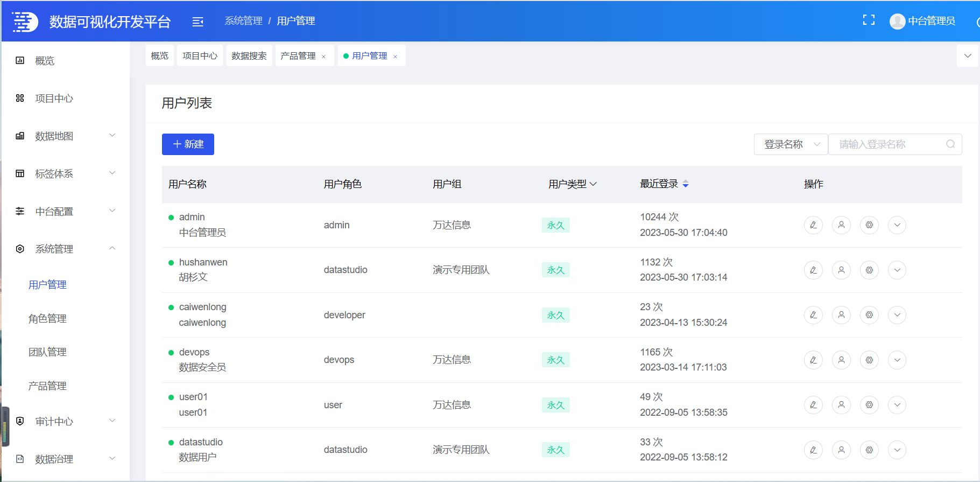The image size is (980, 482).
Task: Open person icon for datastudio row
Action: (x=841, y=450)
